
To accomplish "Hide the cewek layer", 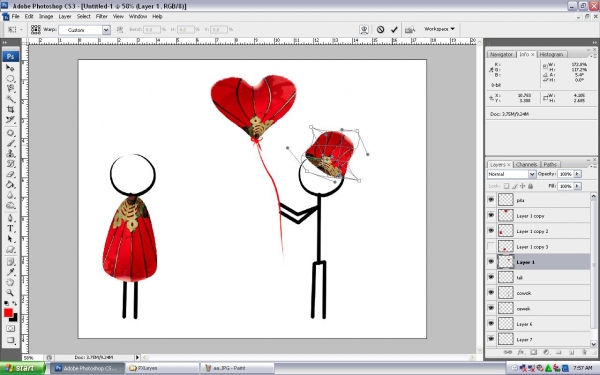I will [491, 308].
